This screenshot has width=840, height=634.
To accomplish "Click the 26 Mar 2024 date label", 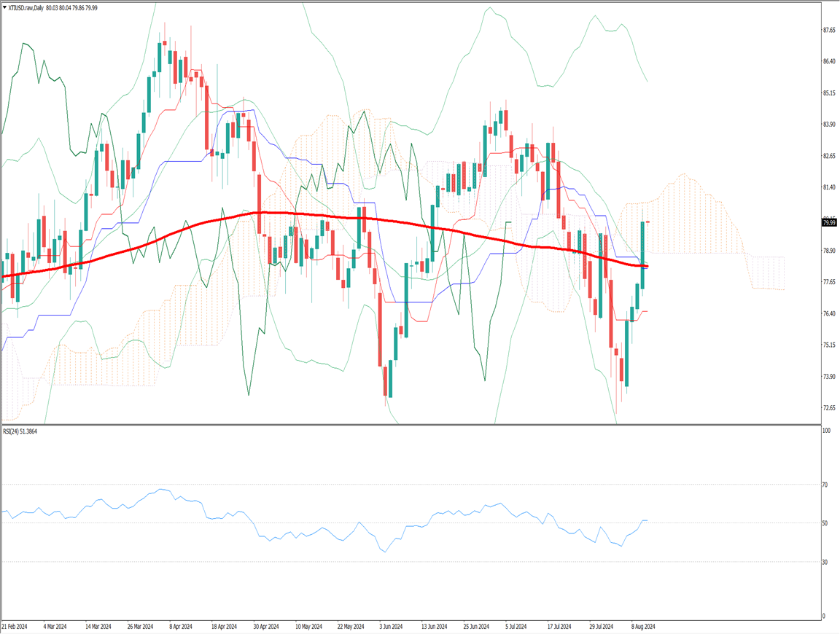I will [141, 626].
